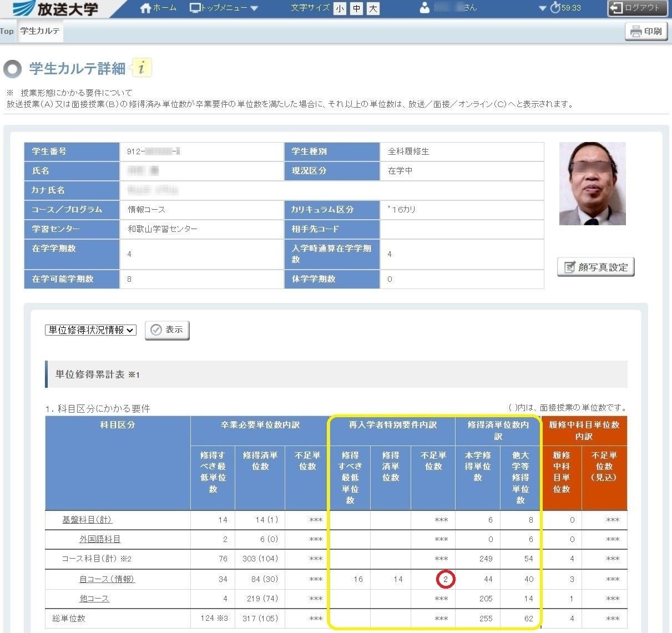Click 62 in 総単位数 row
672x633 pixels.
click(529, 619)
